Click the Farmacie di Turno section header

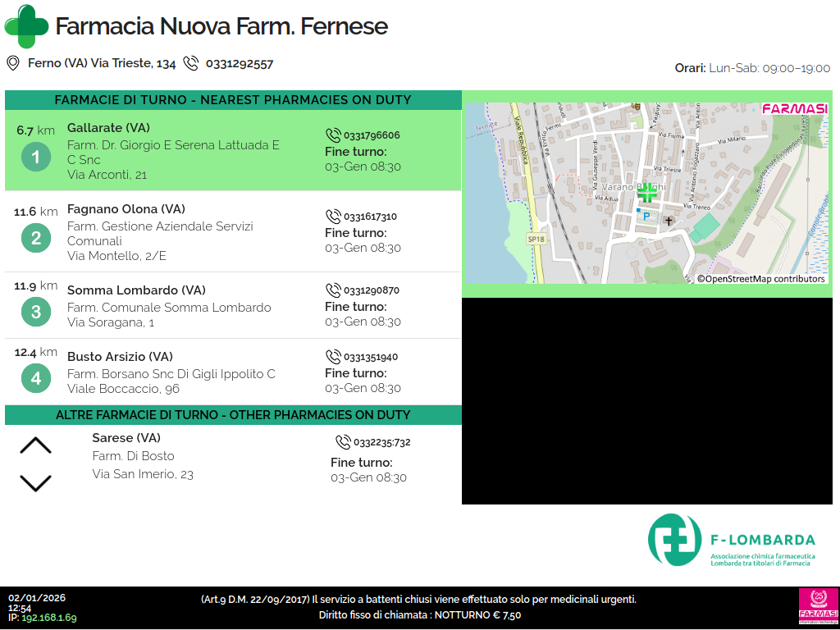coord(233,100)
